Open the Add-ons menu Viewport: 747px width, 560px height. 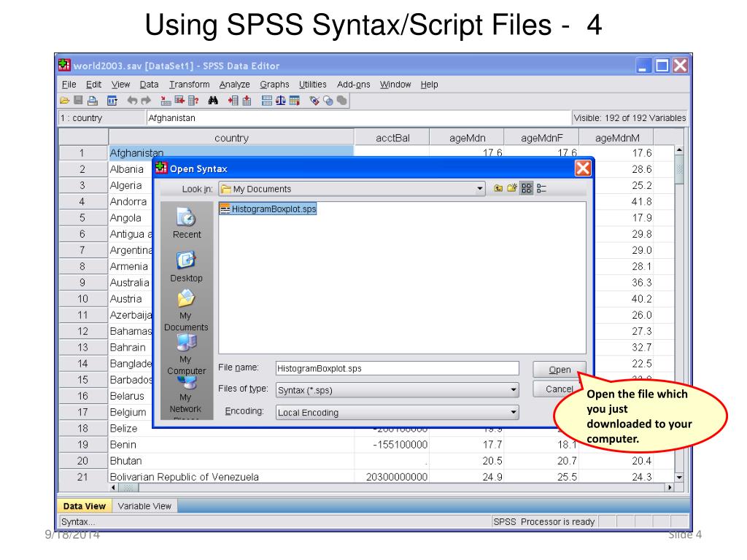point(354,85)
